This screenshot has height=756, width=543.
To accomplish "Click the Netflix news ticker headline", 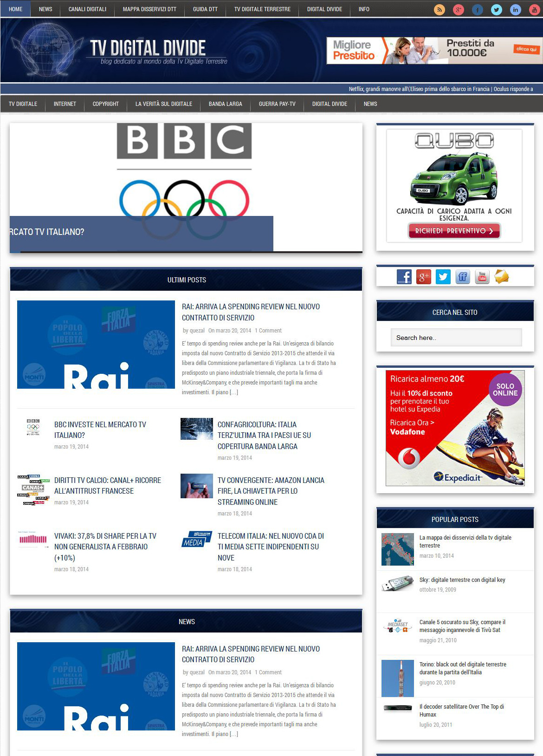I will 419,89.
